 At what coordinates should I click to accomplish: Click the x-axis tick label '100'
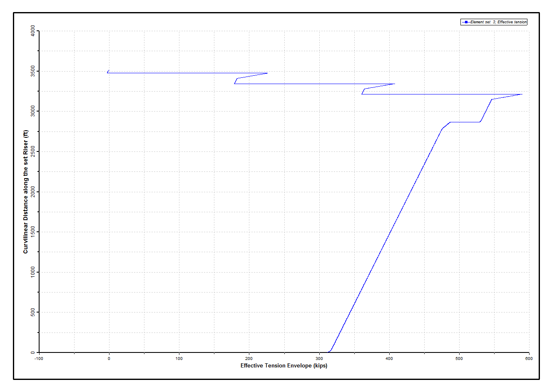tap(179, 359)
